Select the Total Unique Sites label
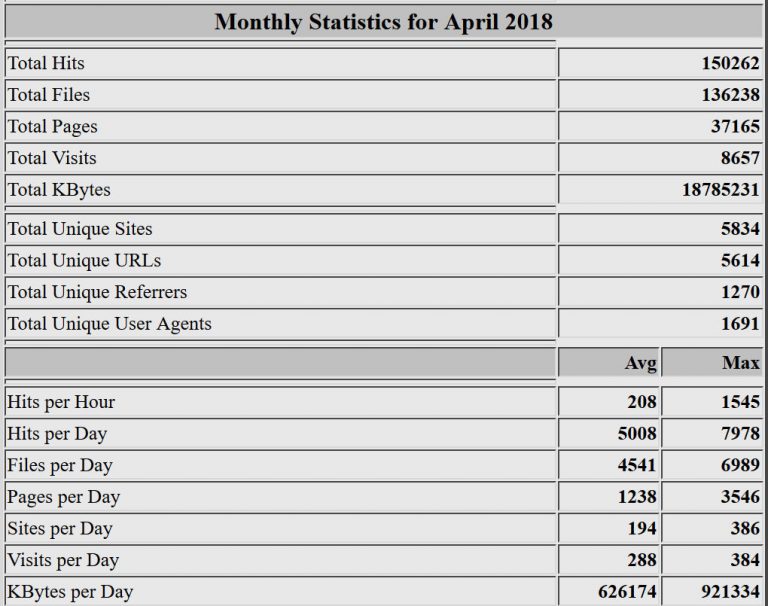The image size is (768, 606). (x=80, y=229)
